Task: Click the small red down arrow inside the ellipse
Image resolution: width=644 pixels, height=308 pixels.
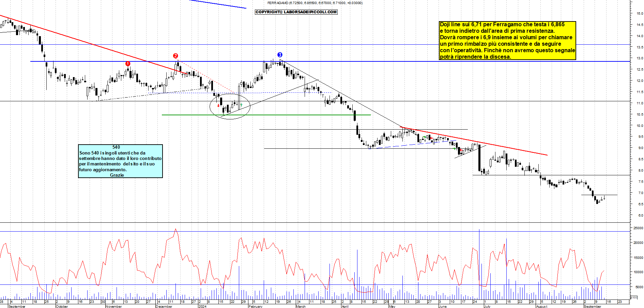Action: coord(218,105)
